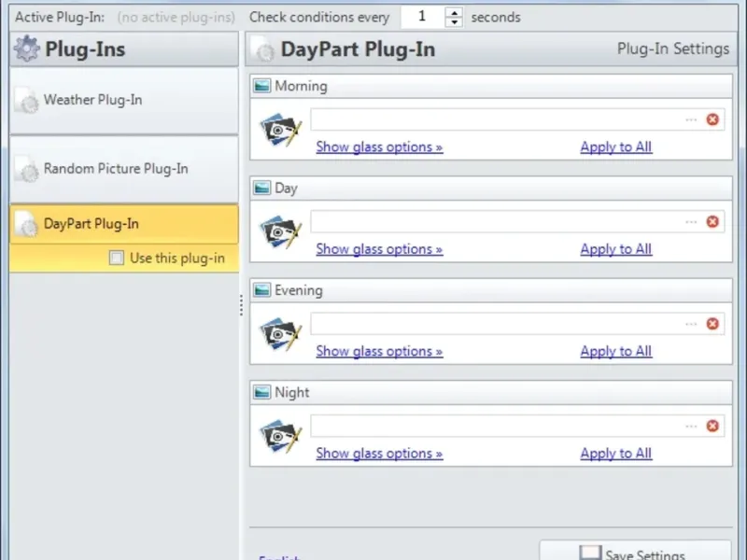Click the Save Settings button

(635, 553)
